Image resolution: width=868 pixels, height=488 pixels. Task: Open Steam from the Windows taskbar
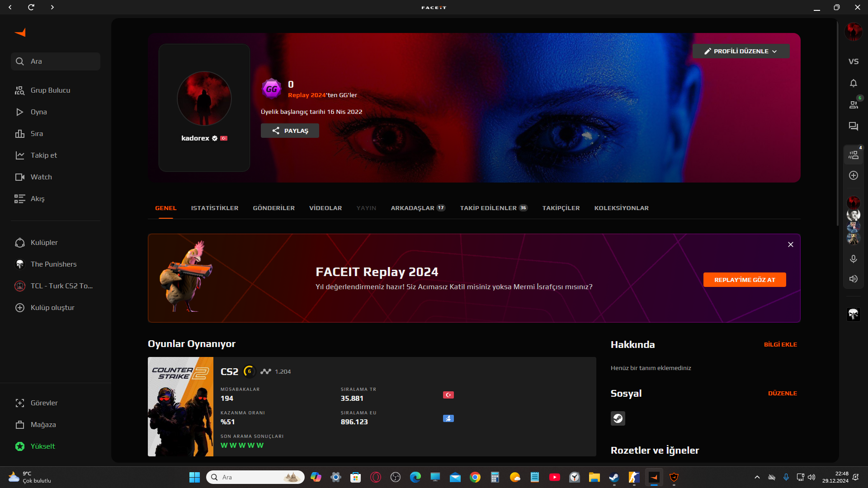coord(614,477)
